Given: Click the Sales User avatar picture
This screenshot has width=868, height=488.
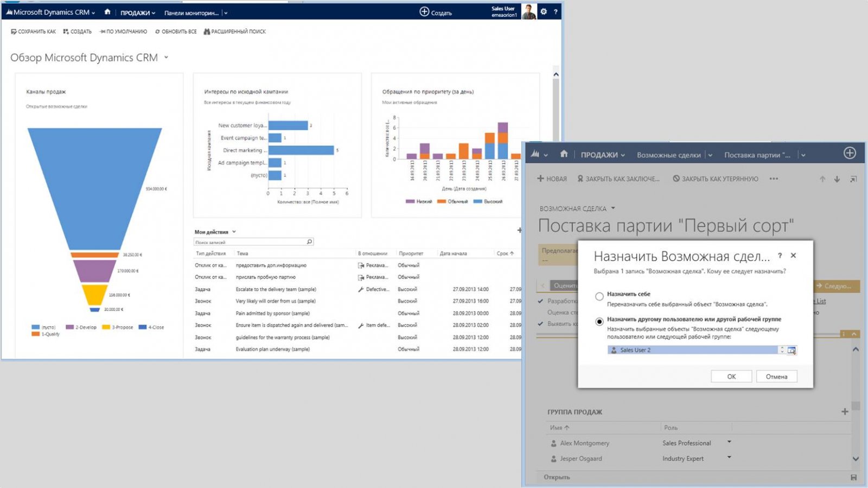Looking at the screenshot, I should (x=528, y=11).
